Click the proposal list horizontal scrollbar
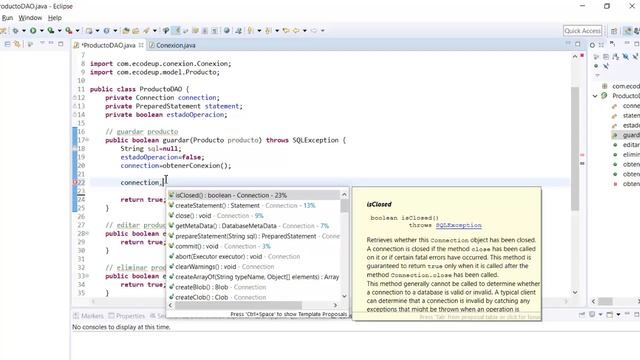 238,305
